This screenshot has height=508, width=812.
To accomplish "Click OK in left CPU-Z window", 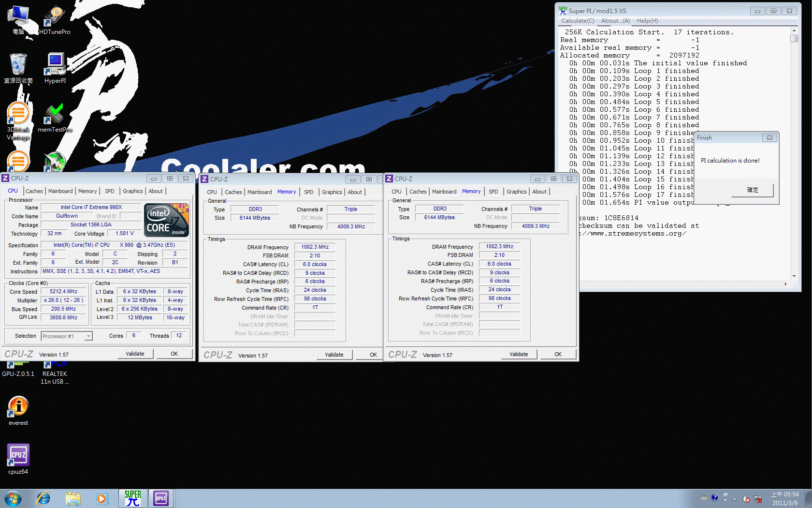I will [x=174, y=354].
